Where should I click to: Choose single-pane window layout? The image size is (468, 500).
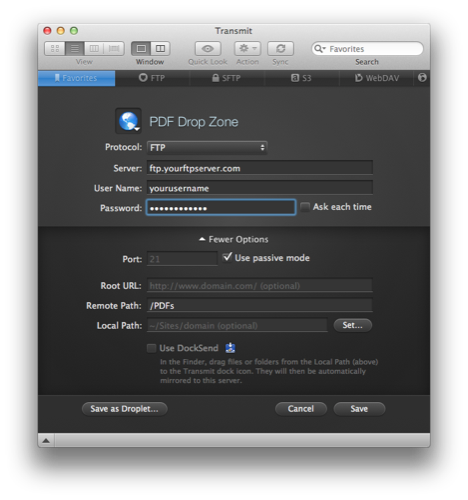[x=141, y=49]
